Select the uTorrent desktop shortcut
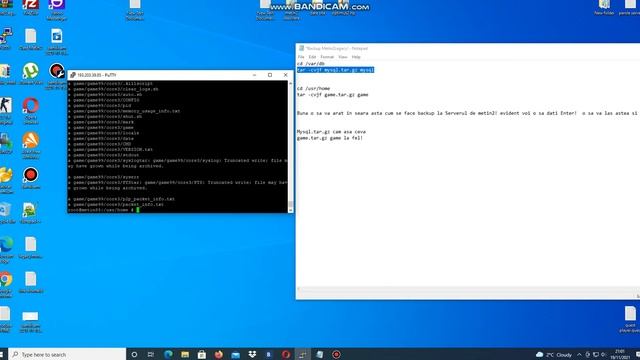Viewport: 640px width, 360px height. pos(31,73)
